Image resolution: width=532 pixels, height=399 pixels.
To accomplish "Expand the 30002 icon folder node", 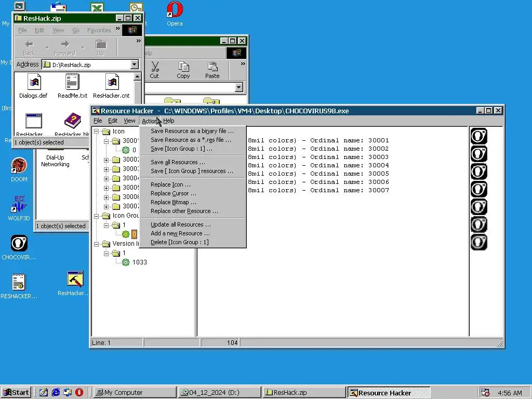I will pos(106,160).
